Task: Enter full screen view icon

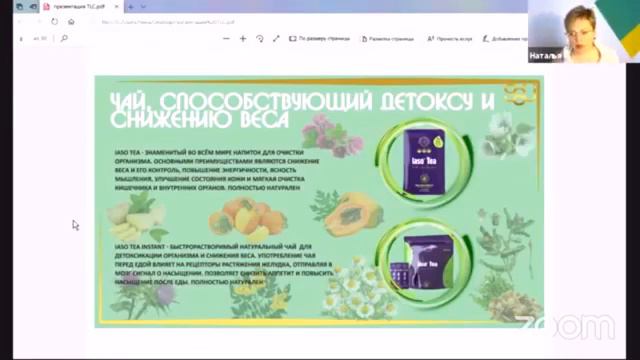Action: [x=276, y=38]
